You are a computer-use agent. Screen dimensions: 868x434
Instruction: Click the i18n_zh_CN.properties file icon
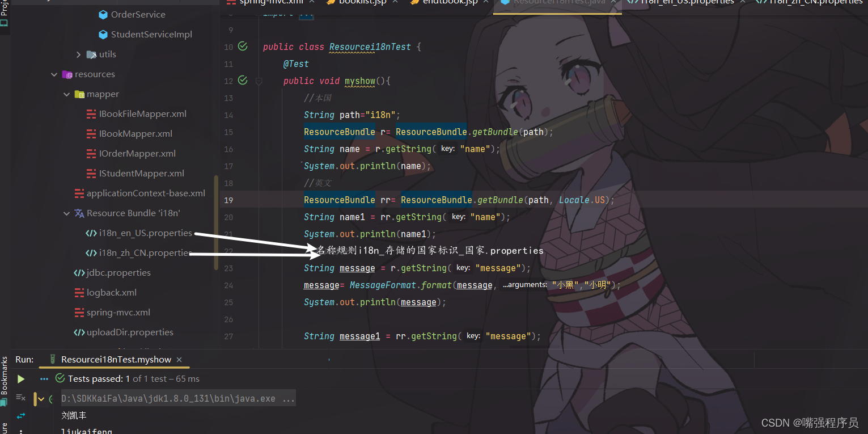click(x=91, y=253)
